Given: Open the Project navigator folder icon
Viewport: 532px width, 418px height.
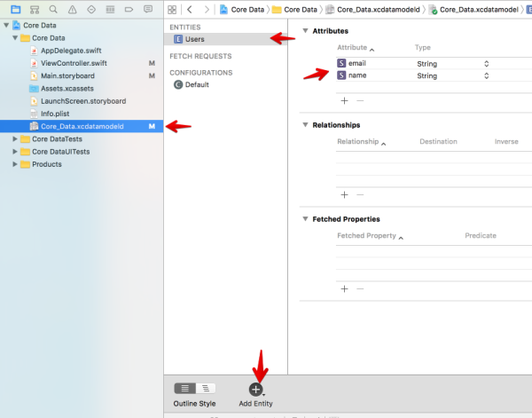Looking at the screenshot, I should pyautogui.click(x=14, y=9).
